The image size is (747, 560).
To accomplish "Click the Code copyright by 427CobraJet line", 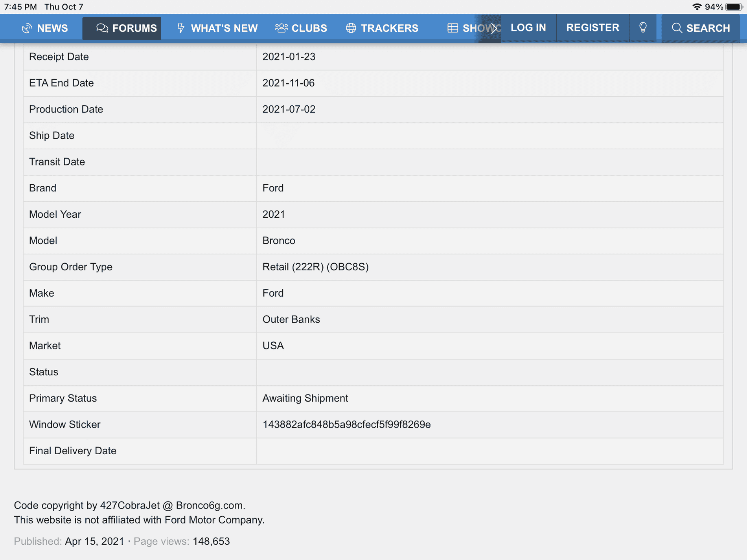I will click(130, 505).
